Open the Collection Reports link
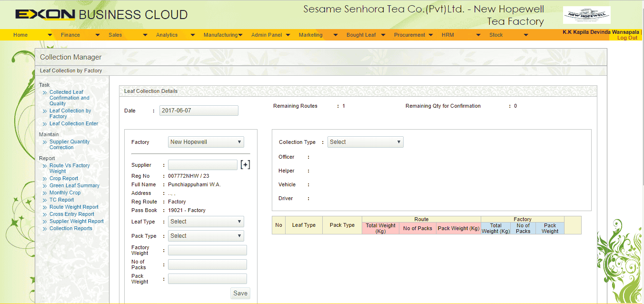Screen dimensions: 644x304 point(71,228)
